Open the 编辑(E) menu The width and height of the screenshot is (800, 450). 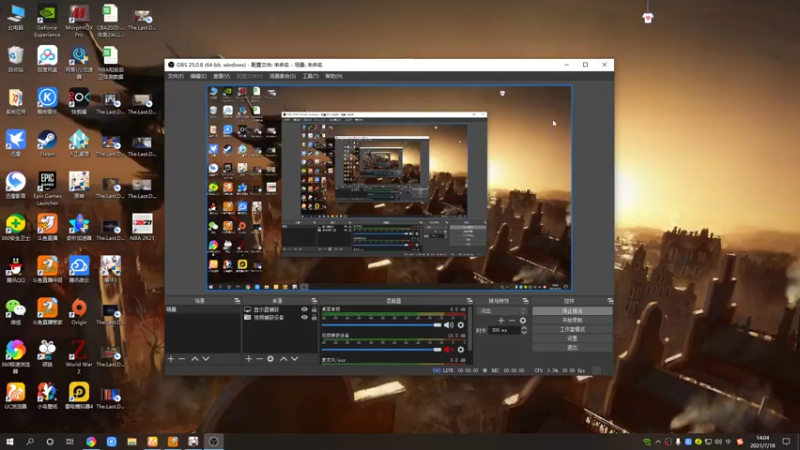pos(198,76)
